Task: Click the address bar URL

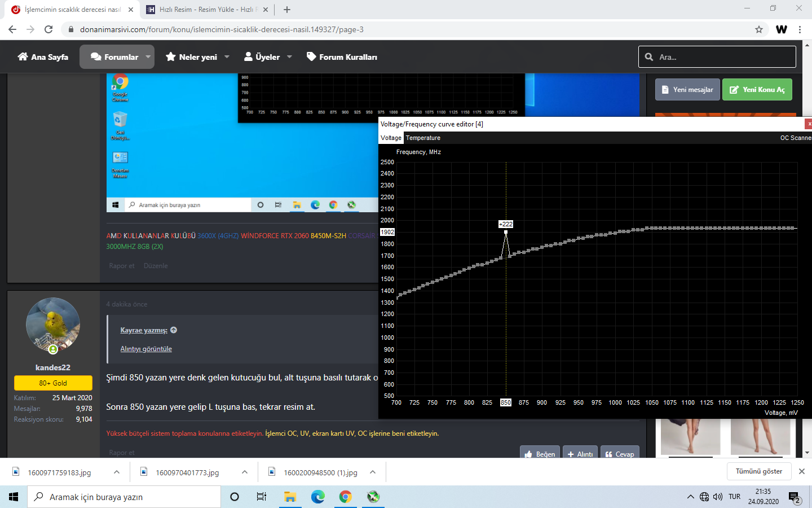Action: tap(222, 29)
